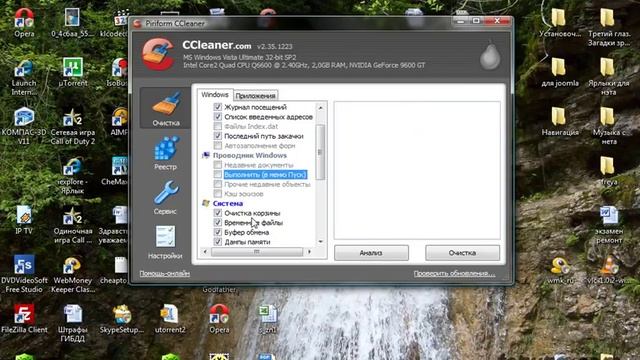Viewport: 640px width, 360px height.
Task: Click the empty results pane
Action: click(x=417, y=170)
